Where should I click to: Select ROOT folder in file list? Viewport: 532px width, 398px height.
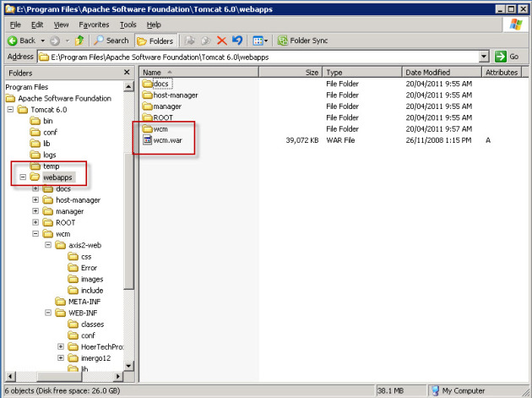[158, 117]
